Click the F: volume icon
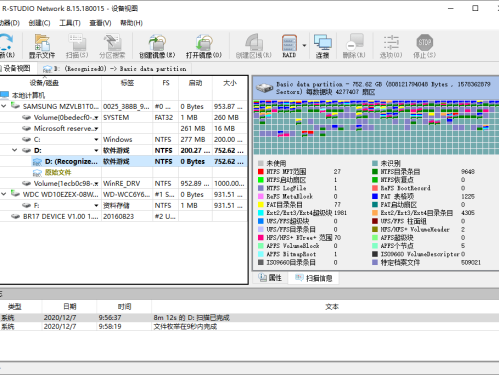 tap(26, 205)
